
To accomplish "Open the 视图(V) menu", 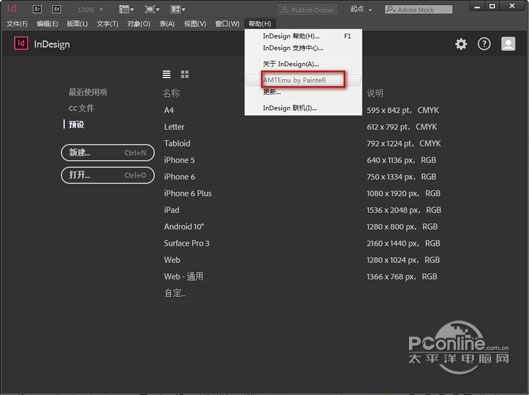I will coord(195,24).
